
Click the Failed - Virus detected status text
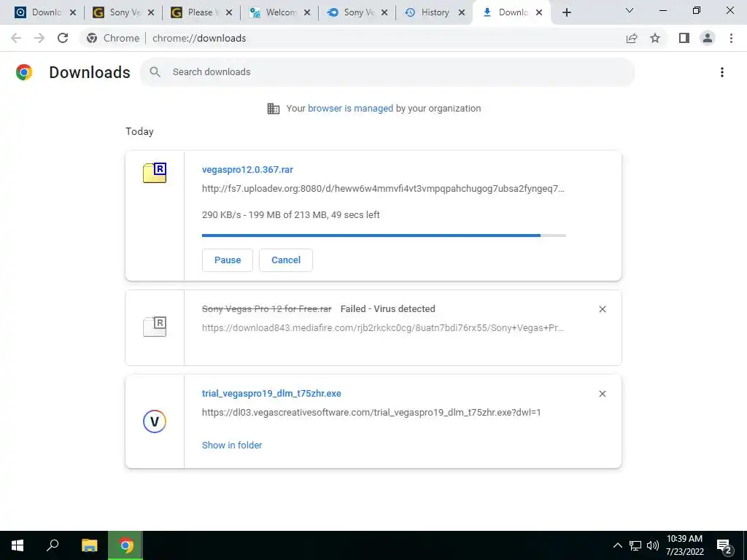[388, 309]
